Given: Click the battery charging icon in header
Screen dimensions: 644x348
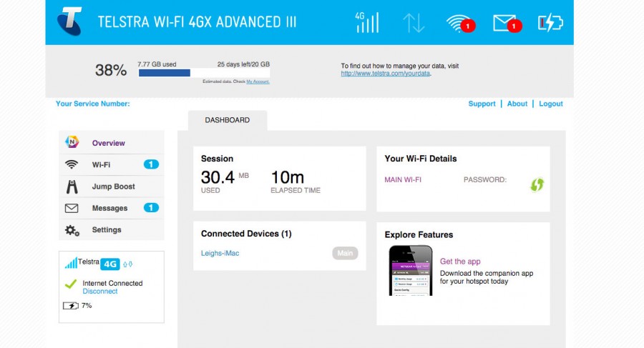Looking at the screenshot, I should click(550, 23).
